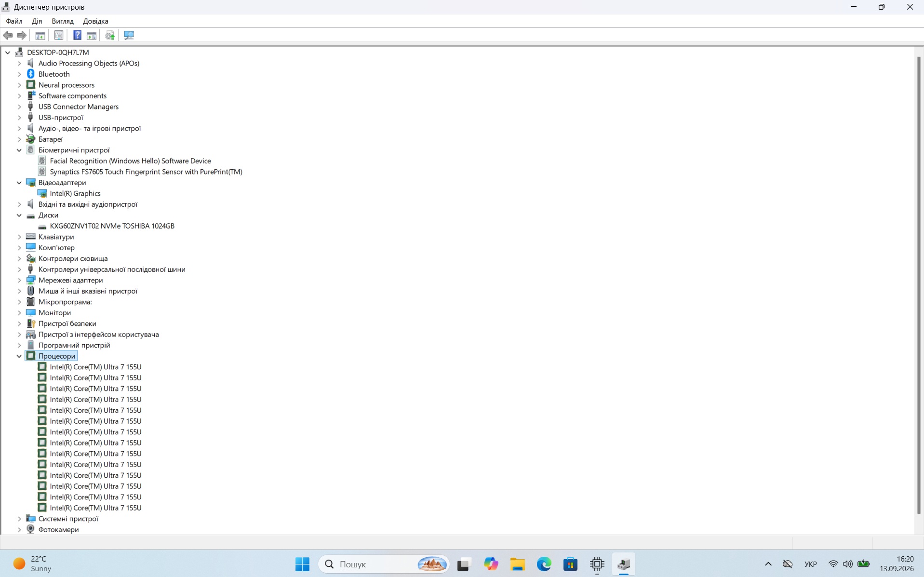Open Properties from the toolbar icon

(58, 35)
